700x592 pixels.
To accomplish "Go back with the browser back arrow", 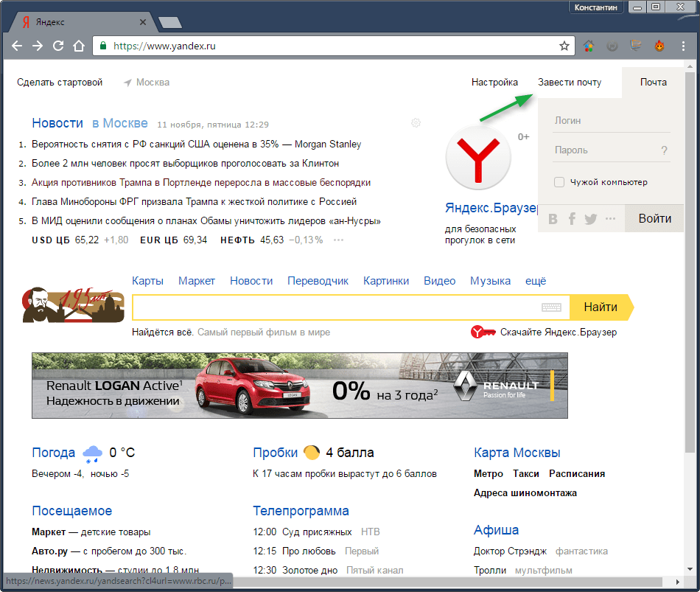I will tap(17, 46).
